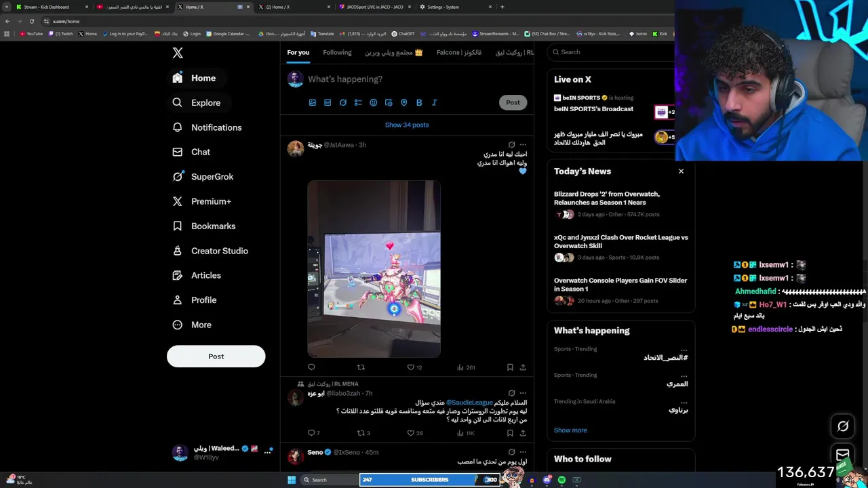Switch to Stream - Kick Dashboard browser tab

click(51, 7)
